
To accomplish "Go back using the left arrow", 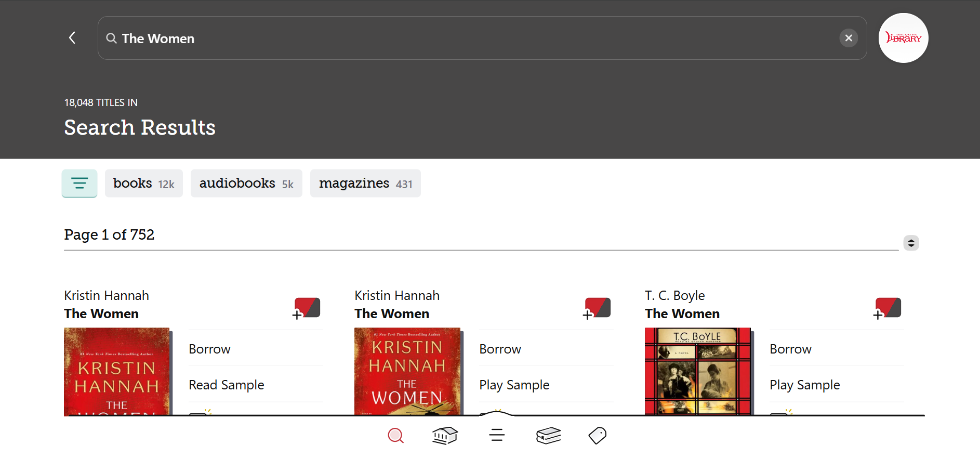I will (72, 38).
